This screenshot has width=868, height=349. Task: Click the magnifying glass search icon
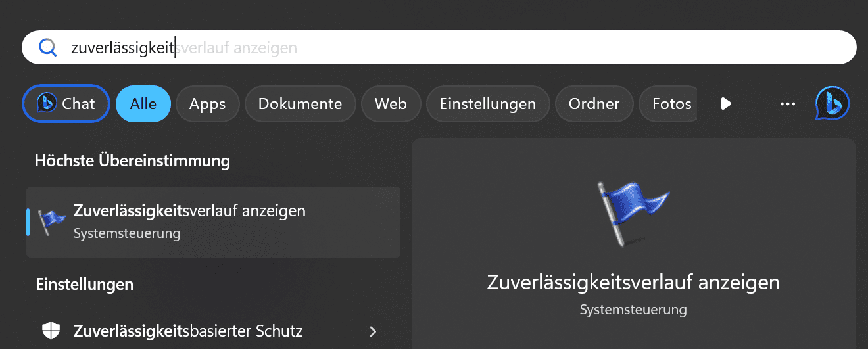tap(48, 47)
